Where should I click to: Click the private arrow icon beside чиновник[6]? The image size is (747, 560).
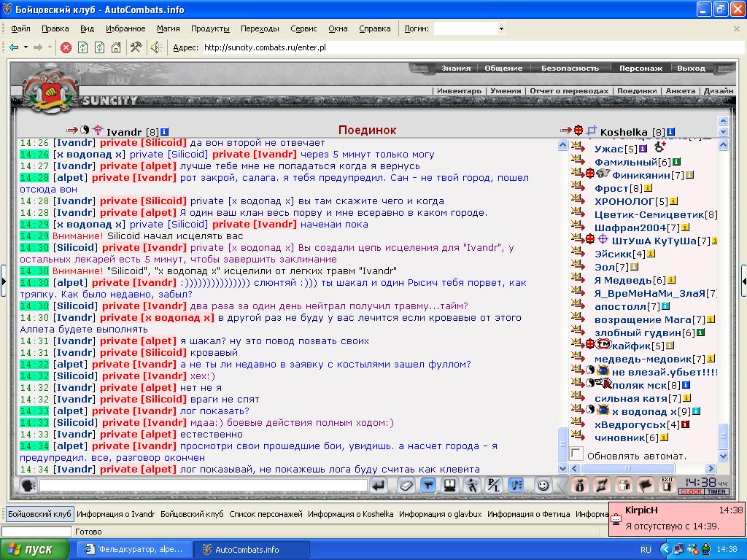coord(578,435)
